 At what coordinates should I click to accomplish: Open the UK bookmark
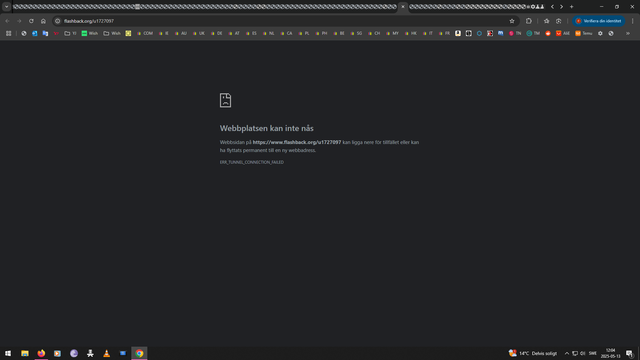pyautogui.click(x=199, y=33)
